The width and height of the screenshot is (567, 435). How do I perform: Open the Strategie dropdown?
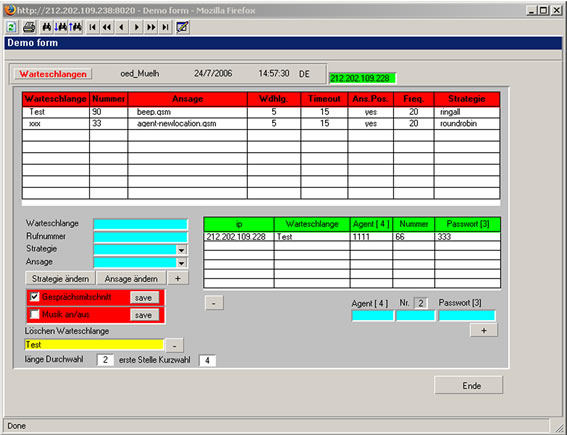pyautogui.click(x=182, y=250)
